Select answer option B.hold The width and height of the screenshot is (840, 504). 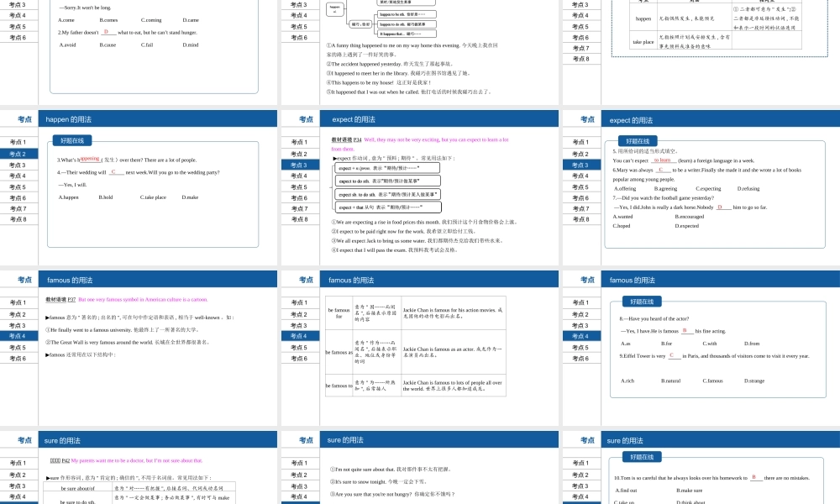tap(106, 197)
